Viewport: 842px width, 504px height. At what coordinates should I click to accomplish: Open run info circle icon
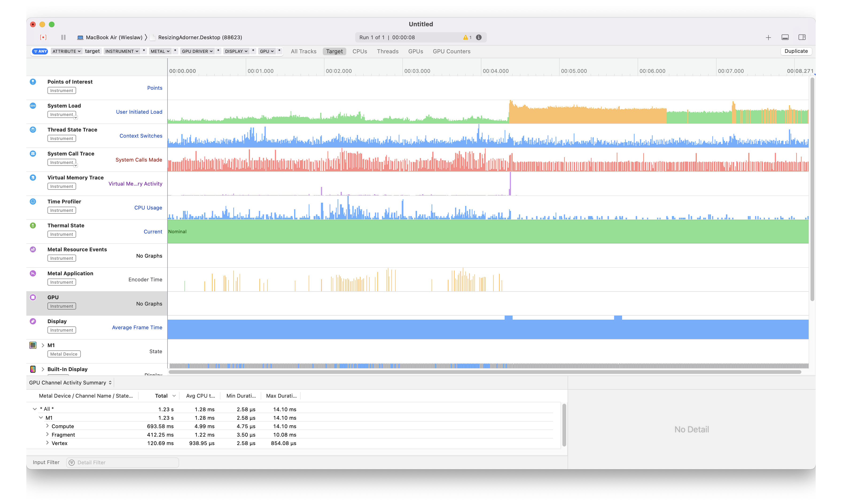(479, 37)
